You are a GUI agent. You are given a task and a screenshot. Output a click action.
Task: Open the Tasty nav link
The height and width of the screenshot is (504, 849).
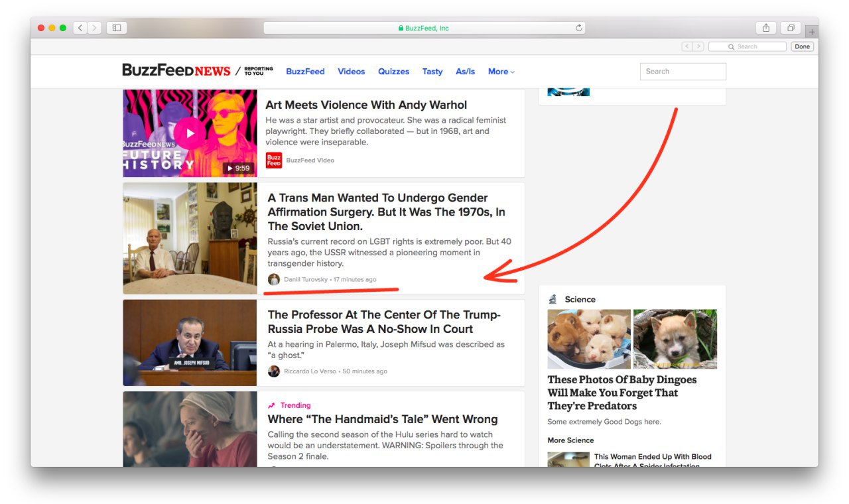coord(432,72)
